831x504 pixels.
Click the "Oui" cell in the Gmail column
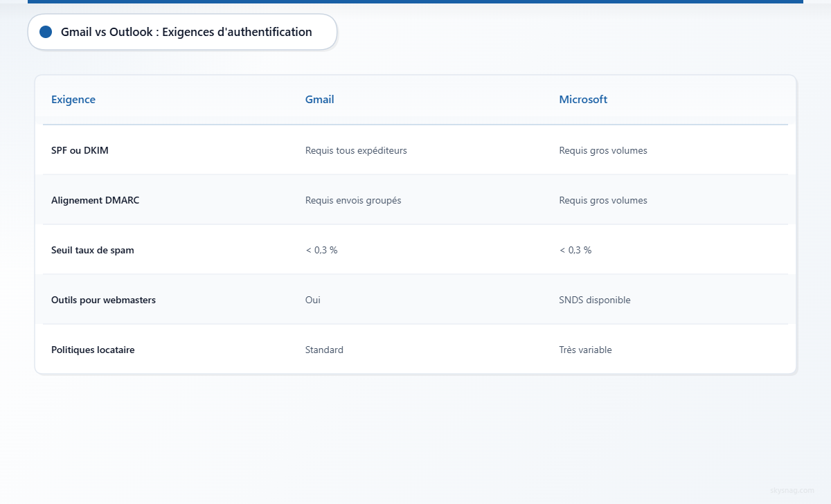coord(313,300)
